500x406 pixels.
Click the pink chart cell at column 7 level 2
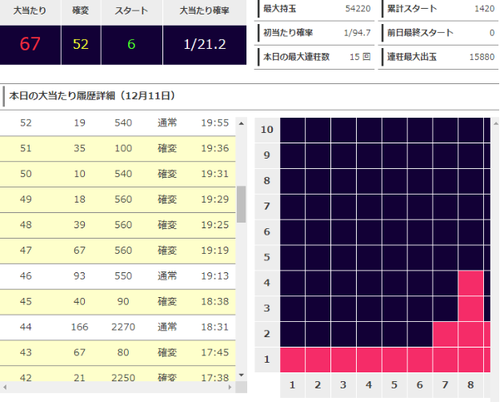[x=445, y=334]
